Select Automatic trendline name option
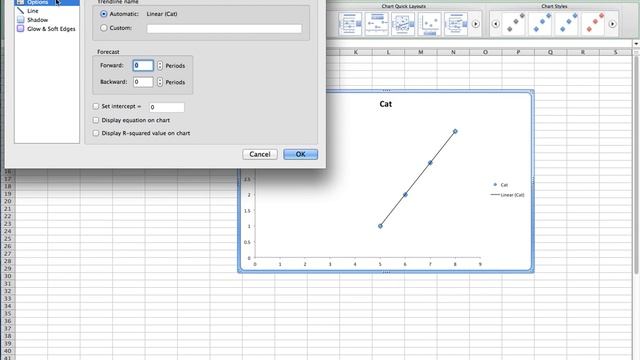This screenshot has height=360, width=640. pos(104,14)
